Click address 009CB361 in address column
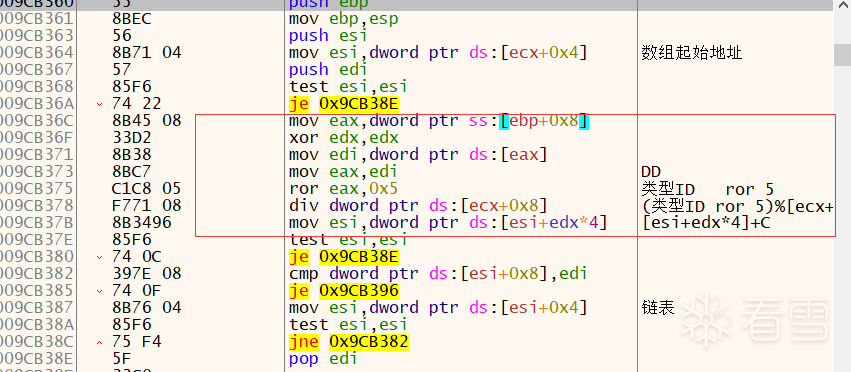This screenshot has height=372, width=851. pyautogui.click(x=36, y=20)
